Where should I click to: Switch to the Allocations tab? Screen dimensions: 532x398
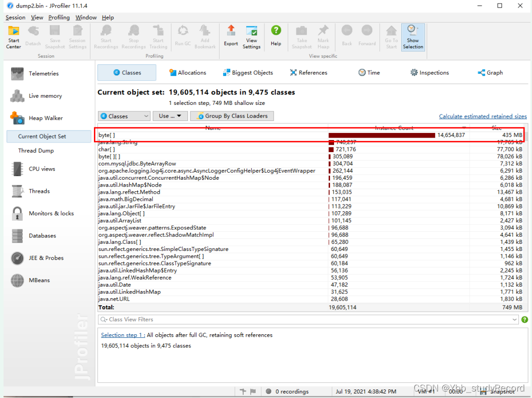(x=187, y=73)
